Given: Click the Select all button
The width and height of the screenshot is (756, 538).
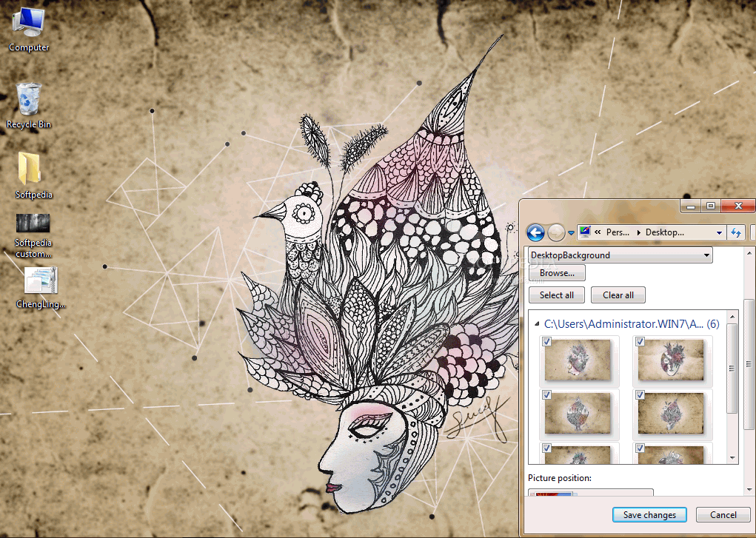Looking at the screenshot, I should coord(556,295).
